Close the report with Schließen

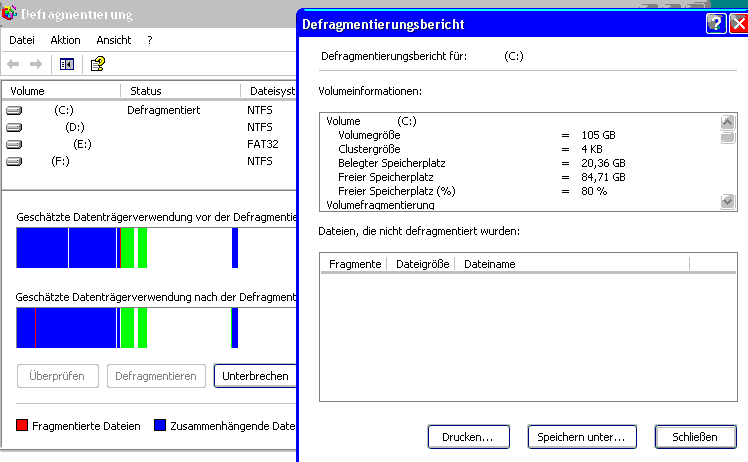tap(695, 437)
